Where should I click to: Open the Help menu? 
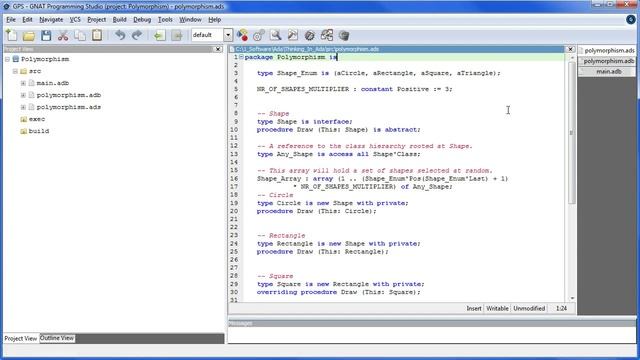(x=214, y=20)
